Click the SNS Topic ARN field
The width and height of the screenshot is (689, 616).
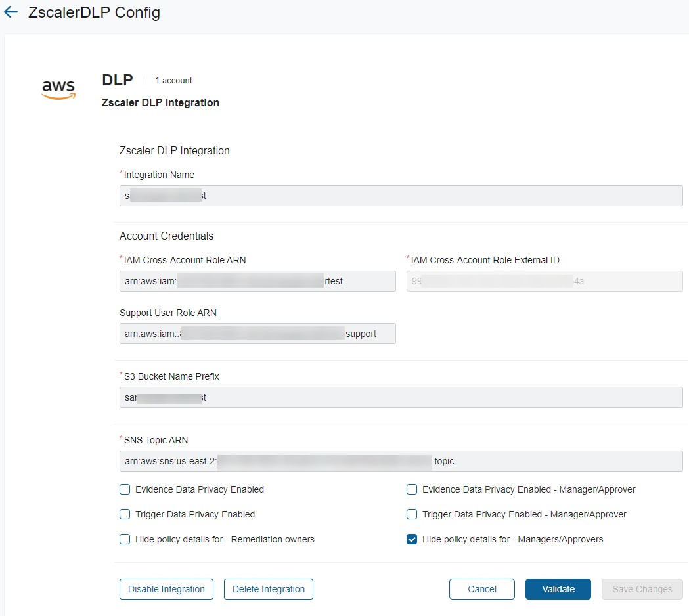point(401,461)
